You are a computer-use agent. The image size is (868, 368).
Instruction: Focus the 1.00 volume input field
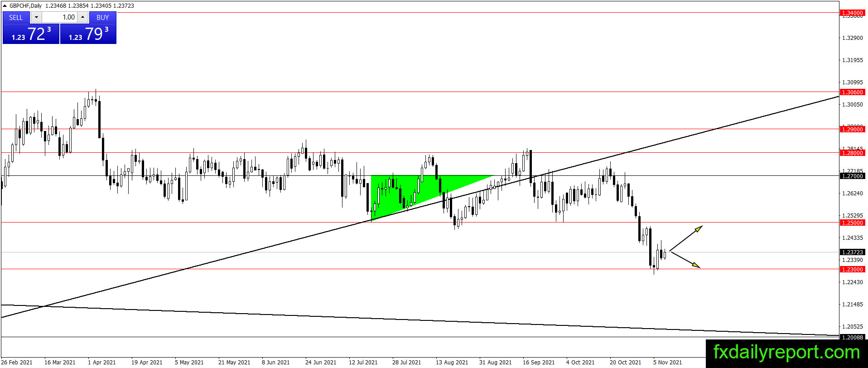pos(59,17)
